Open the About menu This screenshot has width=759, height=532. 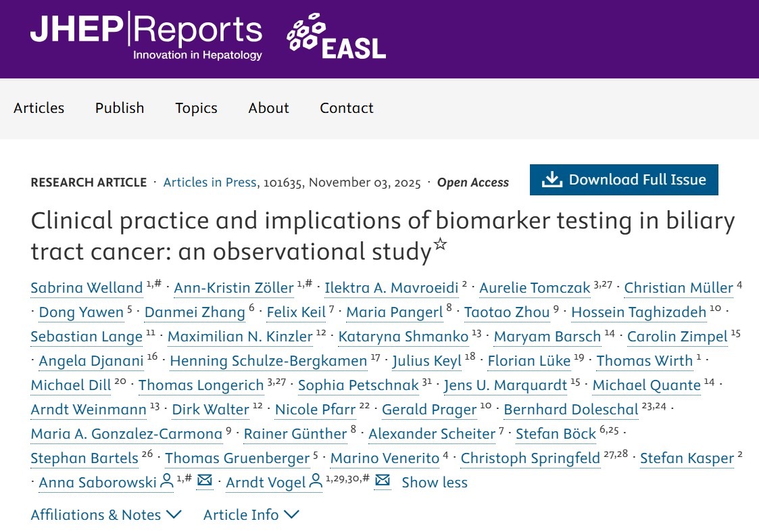pyautogui.click(x=268, y=108)
